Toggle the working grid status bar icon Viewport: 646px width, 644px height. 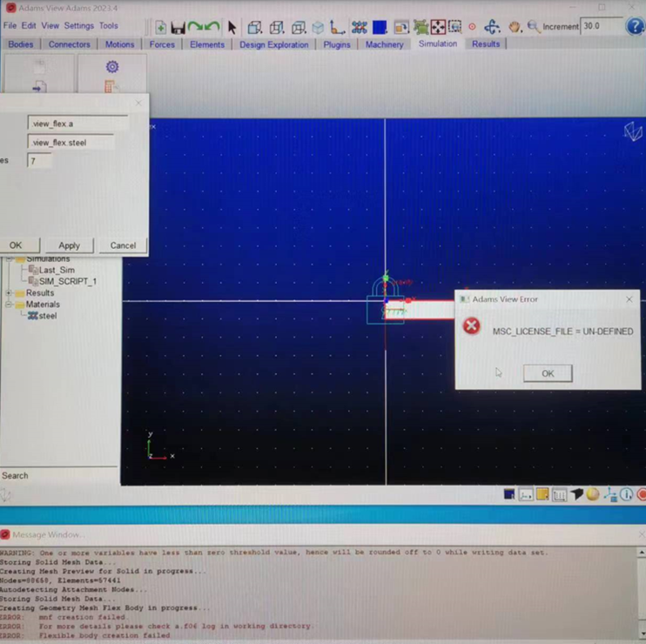click(559, 494)
